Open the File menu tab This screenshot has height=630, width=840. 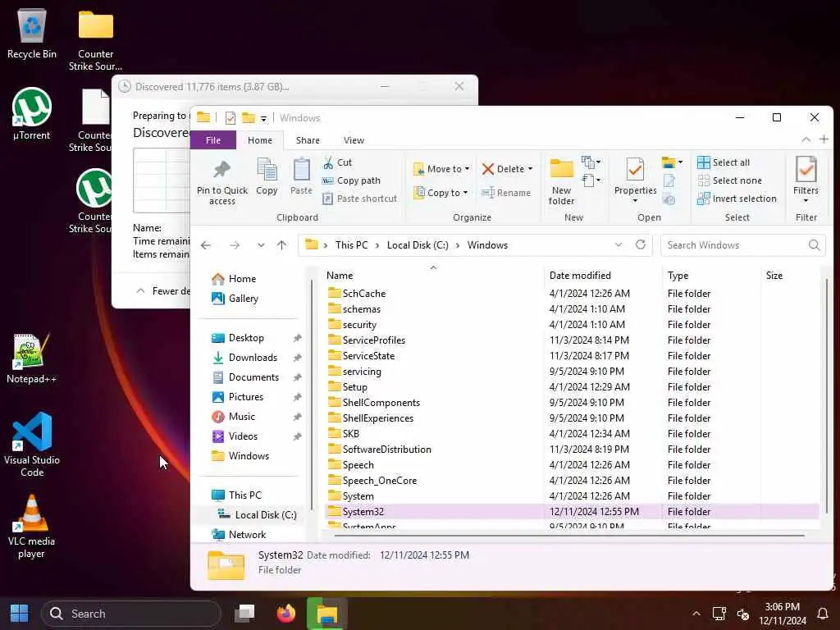point(213,139)
